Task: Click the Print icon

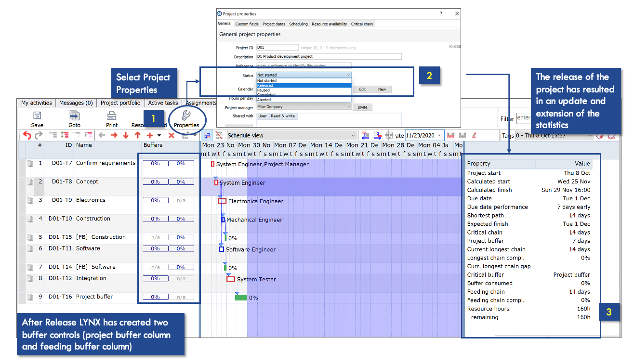Action: click(112, 116)
